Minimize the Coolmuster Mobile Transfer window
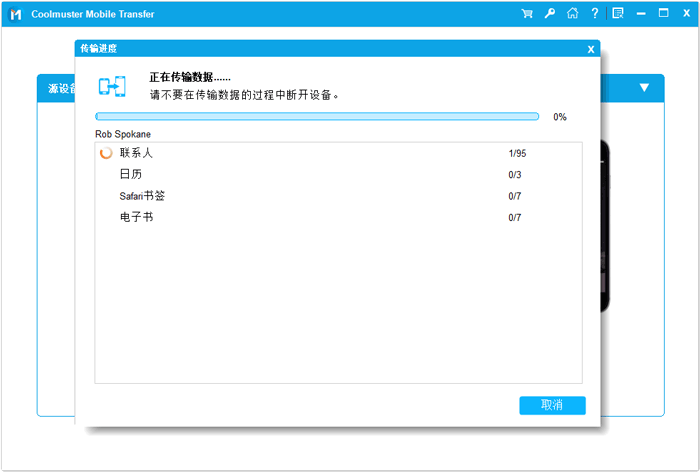 [641, 14]
